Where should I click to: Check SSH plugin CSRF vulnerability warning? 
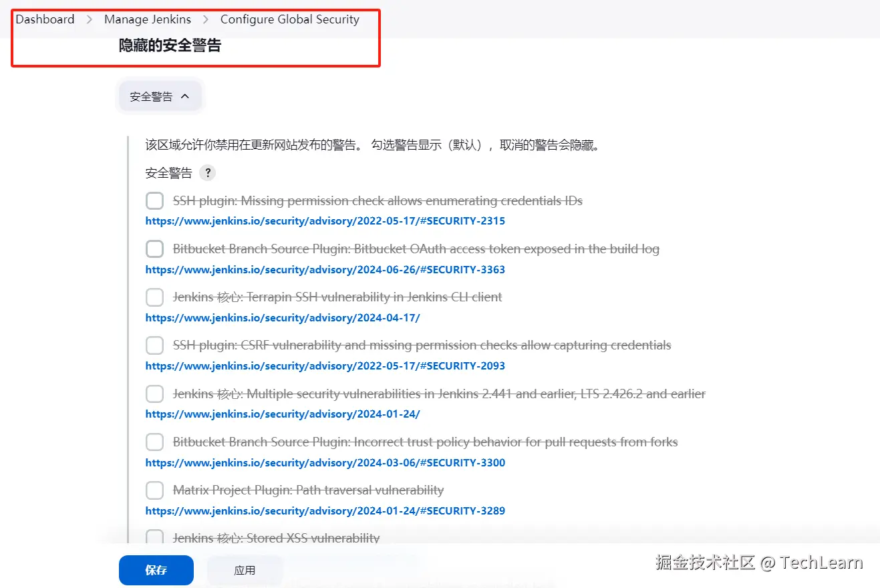pyautogui.click(x=154, y=345)
